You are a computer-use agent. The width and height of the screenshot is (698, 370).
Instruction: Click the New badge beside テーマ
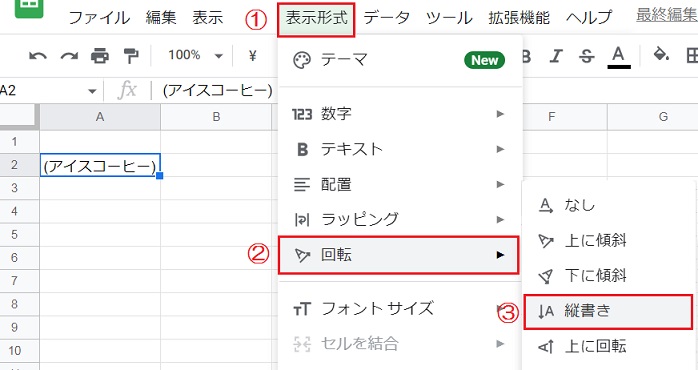point(484,60)
